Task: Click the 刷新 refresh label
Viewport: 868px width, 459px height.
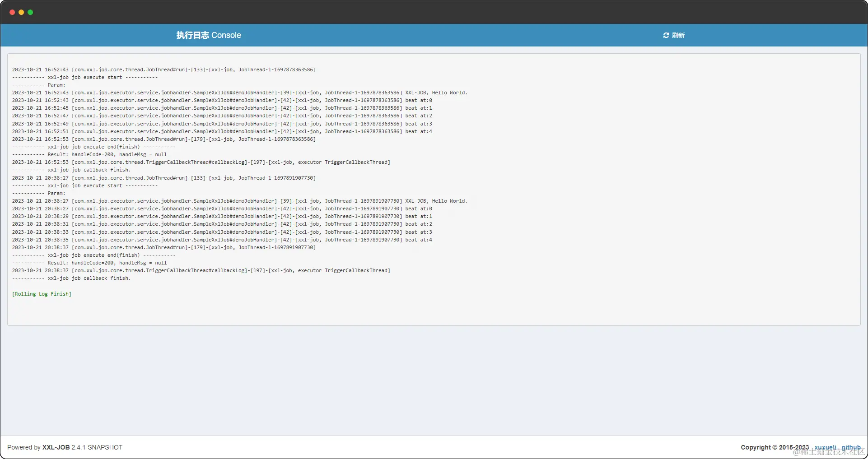Action: pos(678,35)
